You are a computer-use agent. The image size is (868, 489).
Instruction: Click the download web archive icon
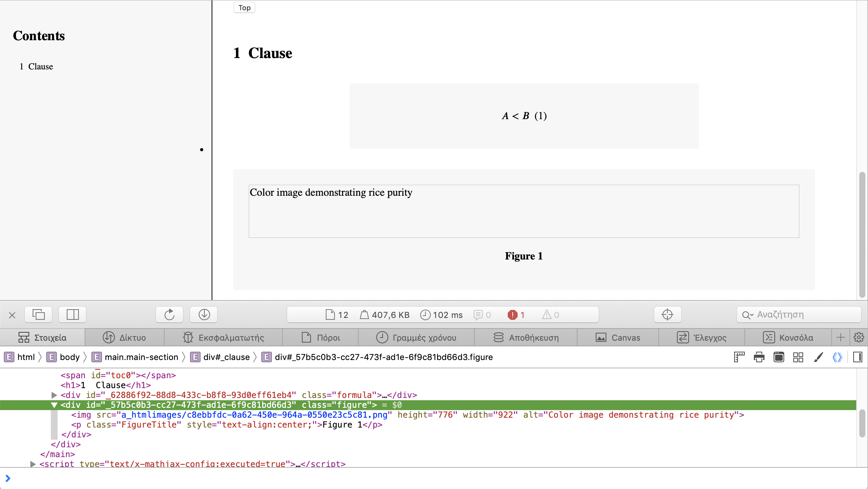(x=204, y=314)
